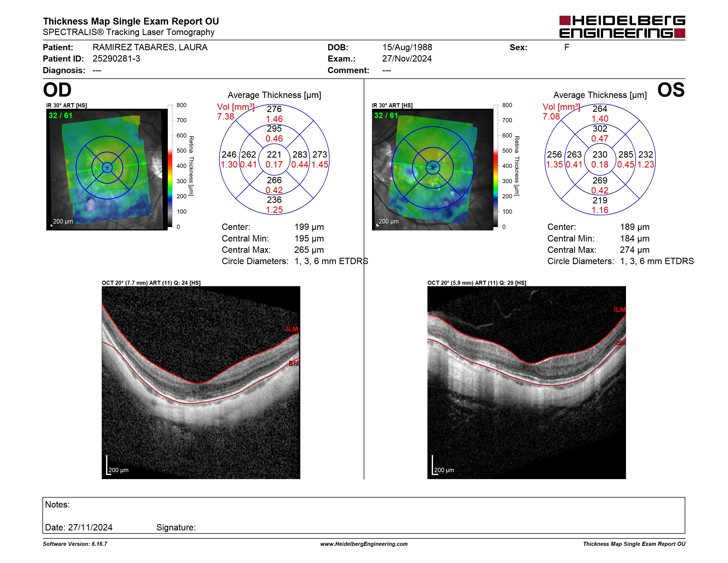
Task: Click OD outer right sector value 273
Action: (x=320, y=155)
